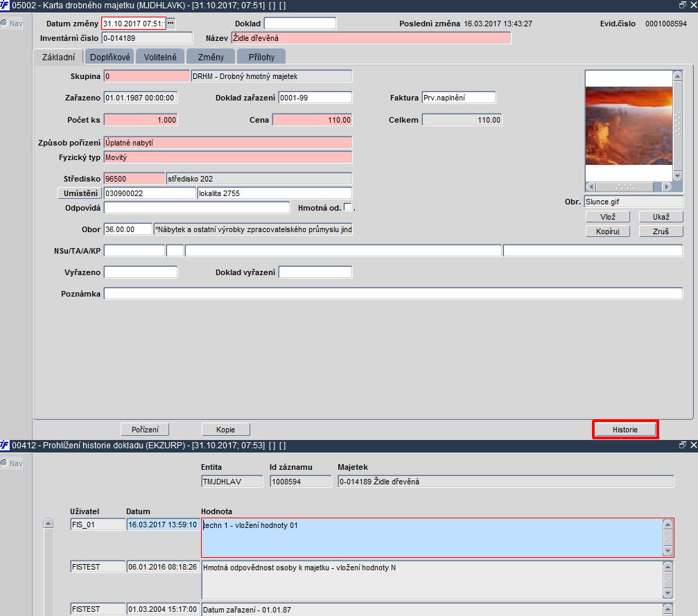
Task: Click the Datum změny field
Action: pos(134,24)
